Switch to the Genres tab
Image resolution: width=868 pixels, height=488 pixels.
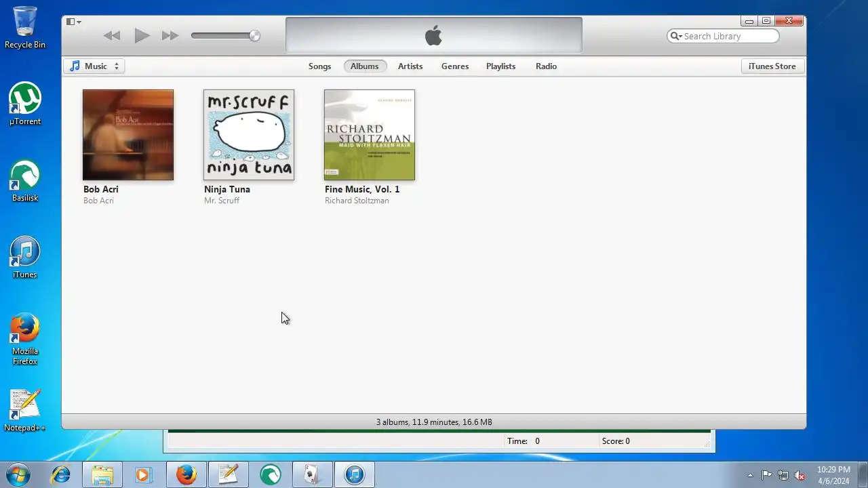point(455,66)
